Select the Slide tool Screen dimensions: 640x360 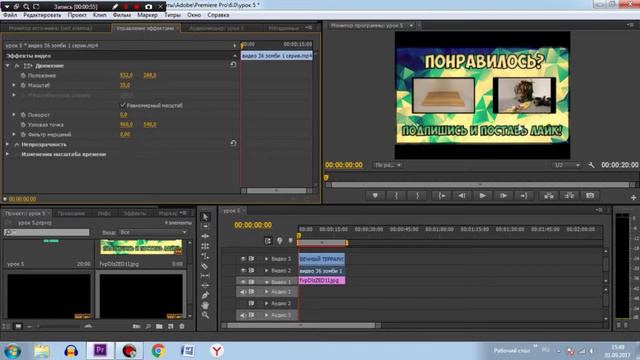(205, 285)
